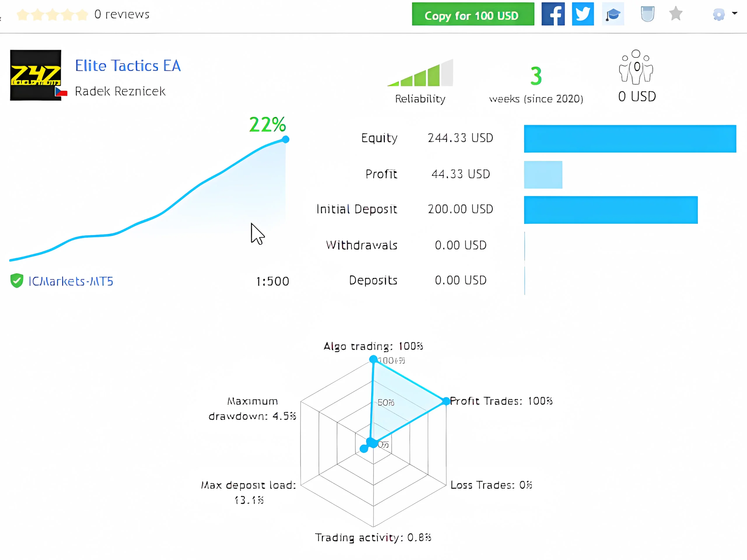
Task: Click the dropdown arrow beside the gear
Action: pyautogui.click(x=734, y=13)
